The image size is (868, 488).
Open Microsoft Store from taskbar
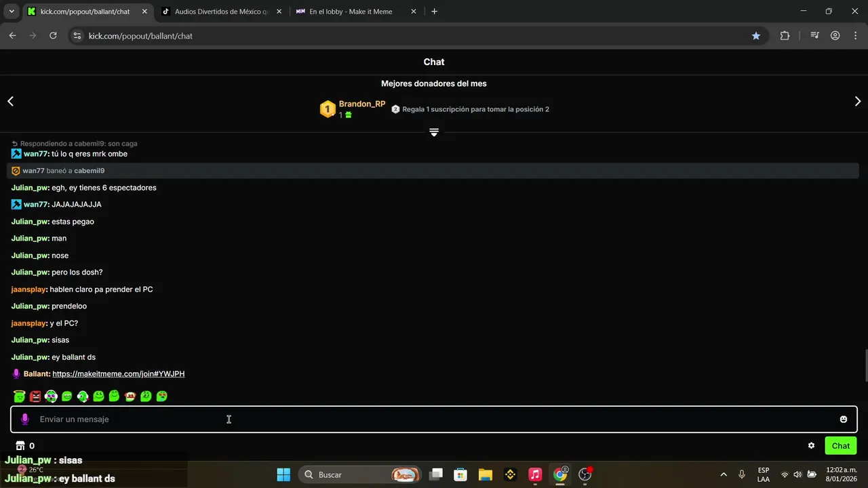pyautogui.click(x=460, y=474)
